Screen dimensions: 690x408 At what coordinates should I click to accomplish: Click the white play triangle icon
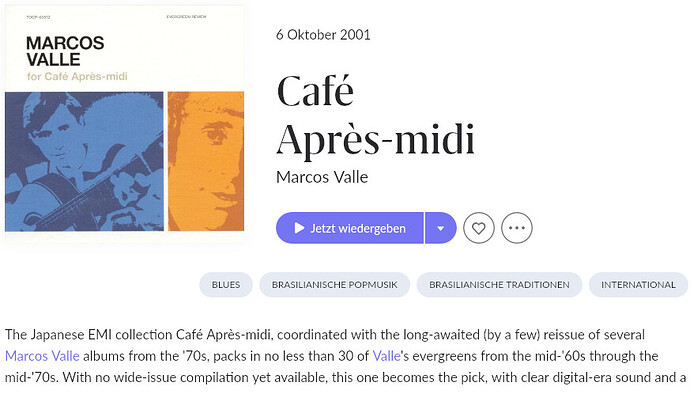click(299, 228)
